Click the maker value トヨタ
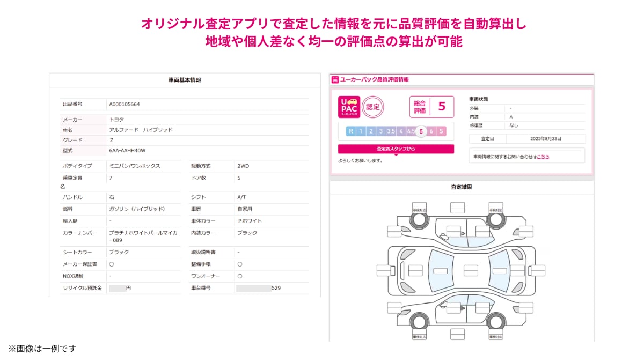 [116, 120]
